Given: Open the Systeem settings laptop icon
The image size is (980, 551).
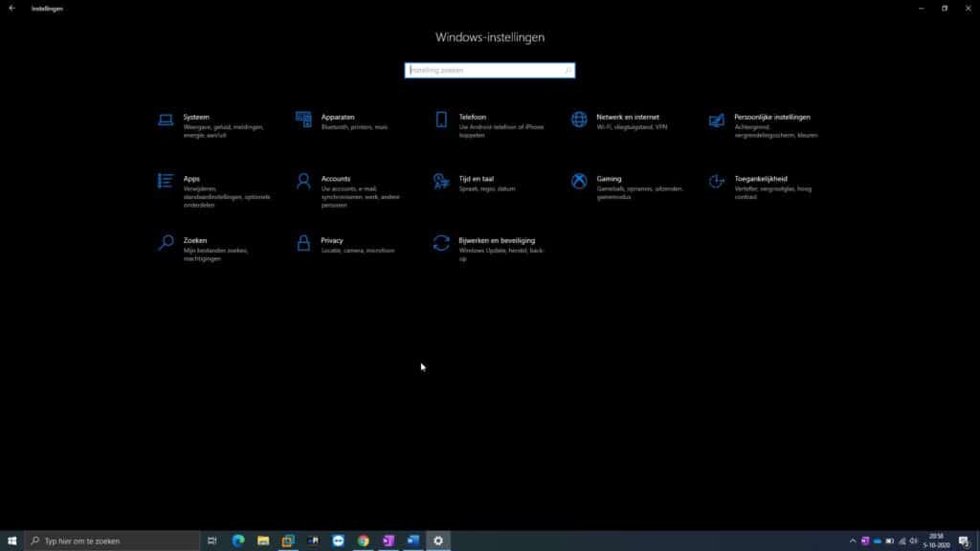Looking at the screenshot, I should (166, 120).
